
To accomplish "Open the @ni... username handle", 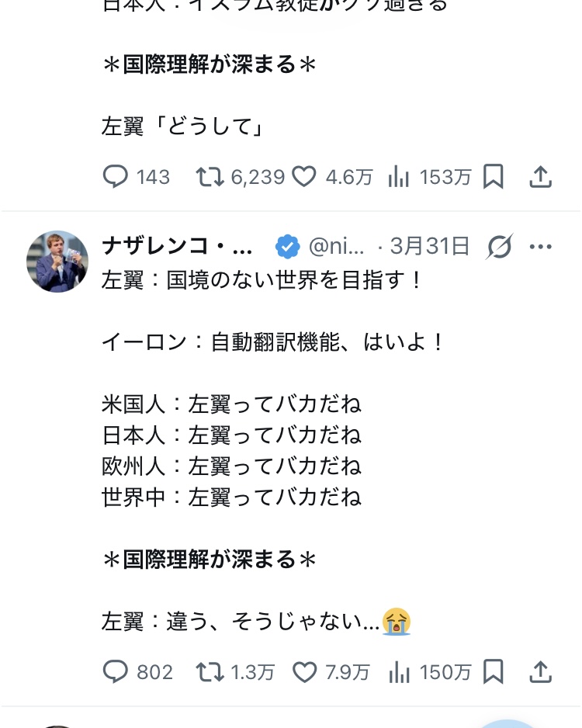I will (337, 247).
